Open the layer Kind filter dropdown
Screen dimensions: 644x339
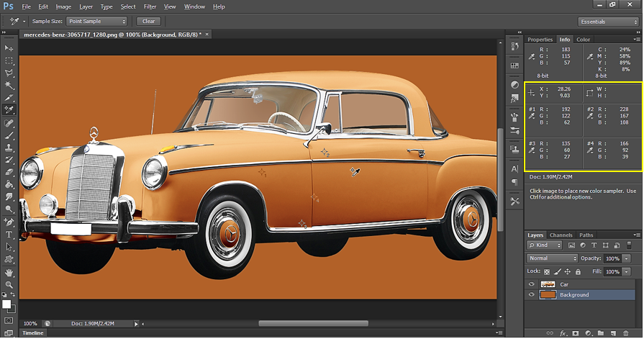(545, 245)
